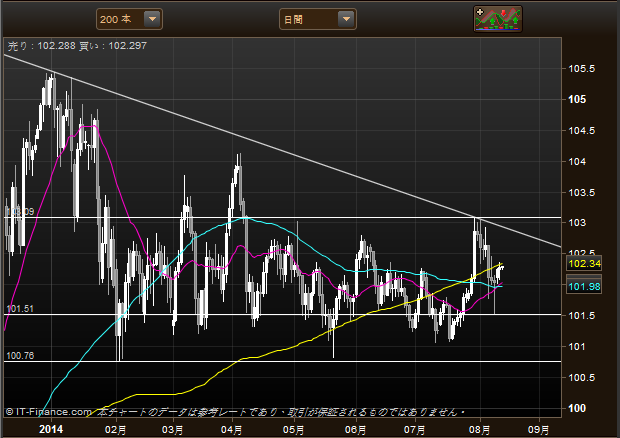Click the 09月 date axis label
This screenshot has width=620, height=438.
tap(539, 430)
